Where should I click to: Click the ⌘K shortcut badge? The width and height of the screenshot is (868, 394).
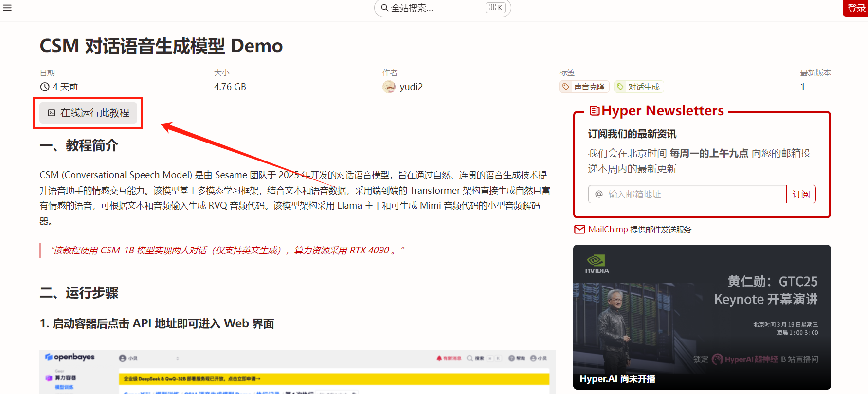(x=495, y=8)
